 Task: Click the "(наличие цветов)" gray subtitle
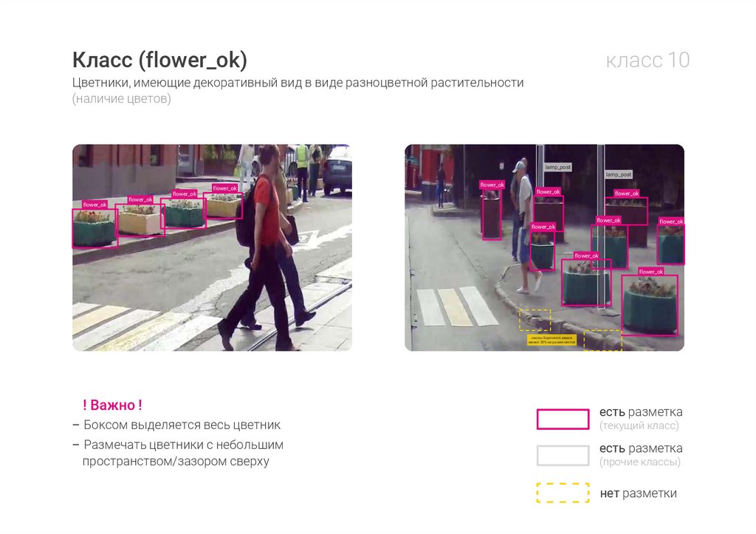point(122,99)
